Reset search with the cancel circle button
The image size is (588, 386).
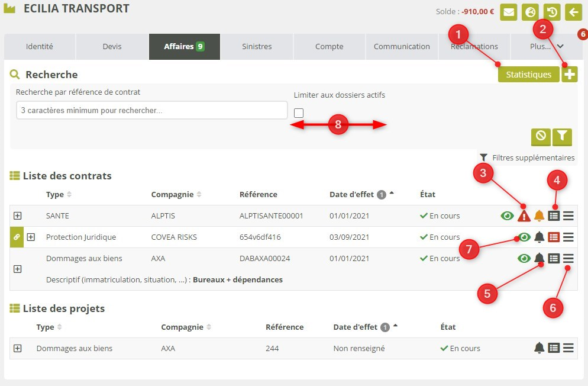(x=541, y=136)
